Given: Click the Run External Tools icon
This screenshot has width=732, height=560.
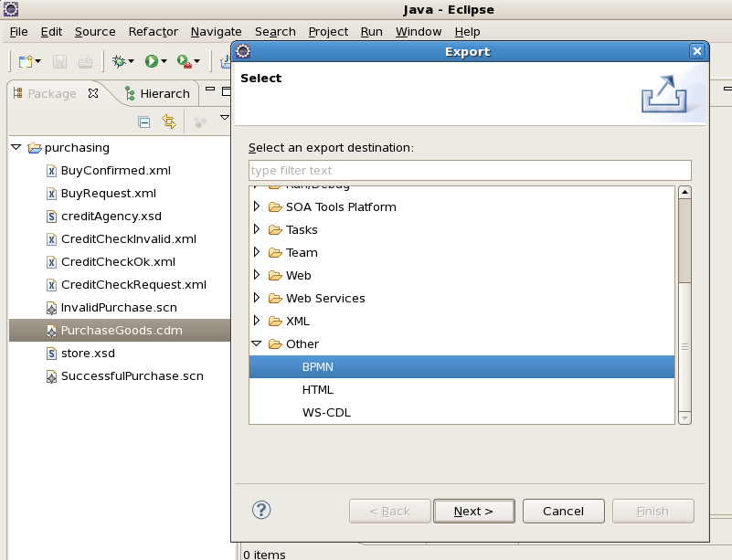Looking at the screenshot, I should (185, 61).
